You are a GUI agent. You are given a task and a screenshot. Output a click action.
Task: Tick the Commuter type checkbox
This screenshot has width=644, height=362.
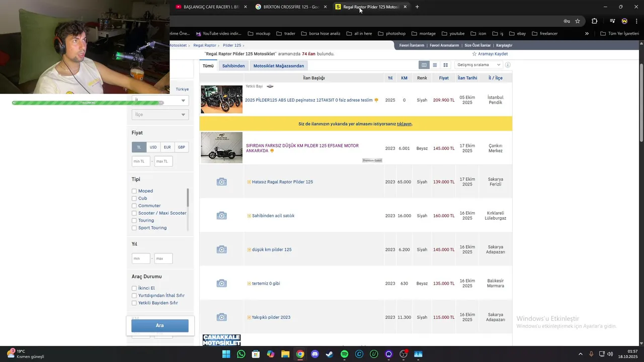point(134,206)
